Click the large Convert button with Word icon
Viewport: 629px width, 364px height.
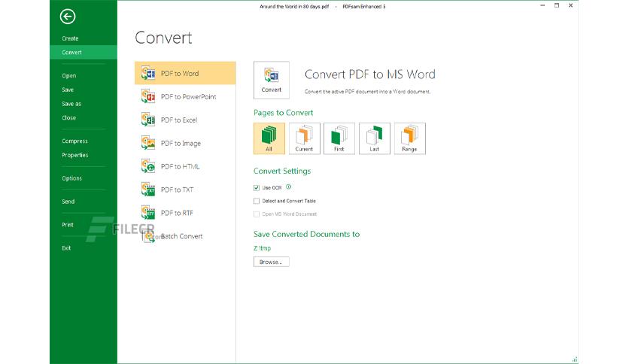coord(272,80)
